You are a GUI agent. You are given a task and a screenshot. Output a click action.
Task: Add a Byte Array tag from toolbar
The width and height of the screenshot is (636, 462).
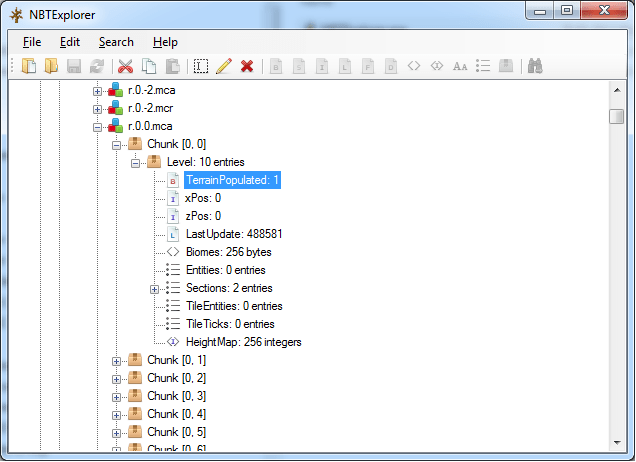point(414,65)
